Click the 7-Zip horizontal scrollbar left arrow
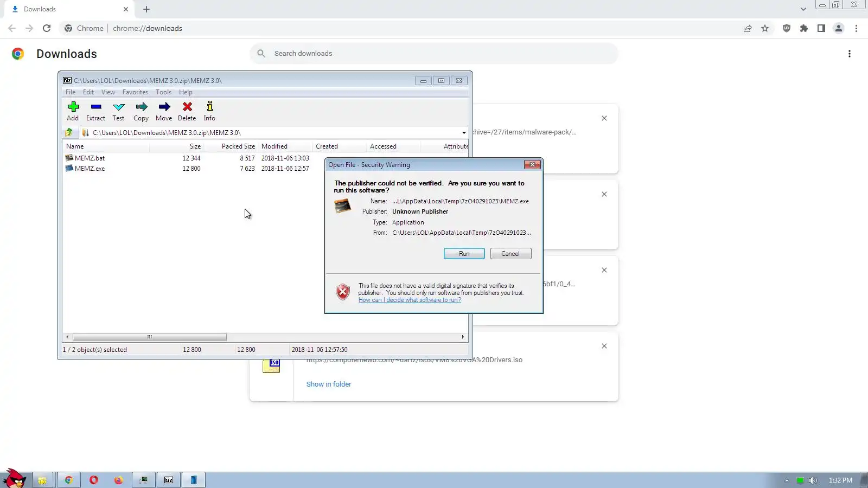Viewport: 868px width, 488px height. point(67,337)
